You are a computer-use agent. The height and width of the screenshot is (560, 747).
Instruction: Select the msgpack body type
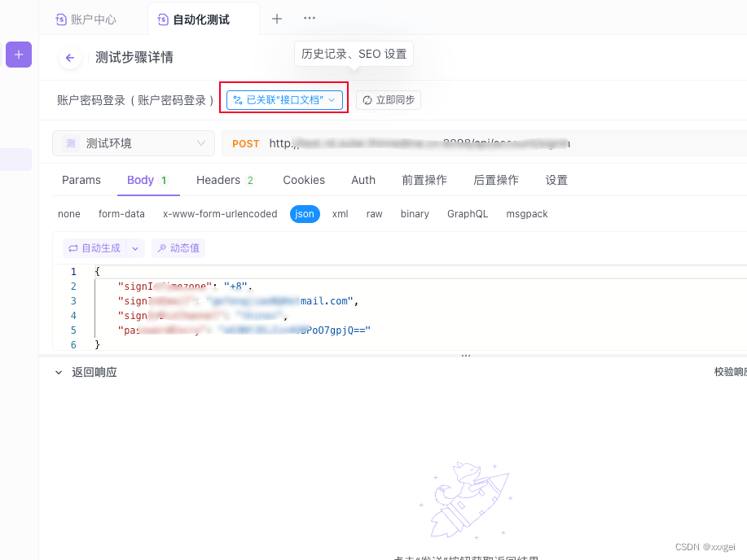pyautogui.click(x=527, y=214)
